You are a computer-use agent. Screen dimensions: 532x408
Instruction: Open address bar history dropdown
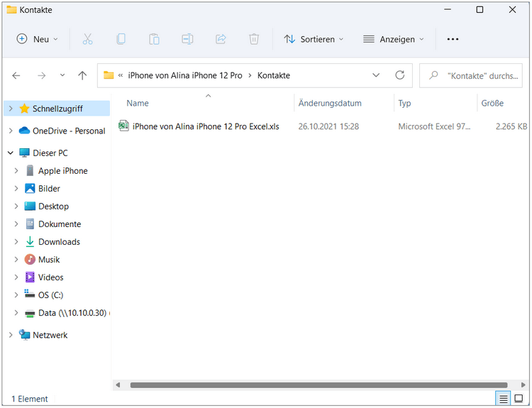(376, 75)
